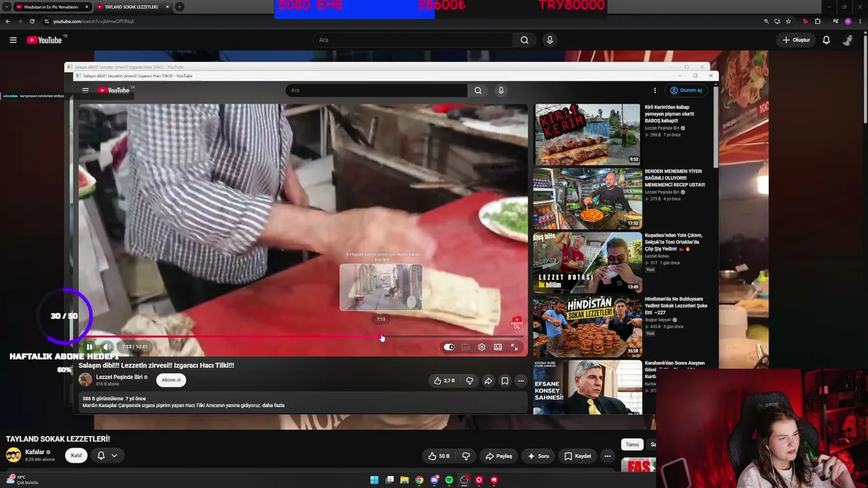Open the Lezzet Rotası çöp şiş video thumbnail
Image resolution: width=868 pixels, height=488 pixels.
click(x=587, y=263)
